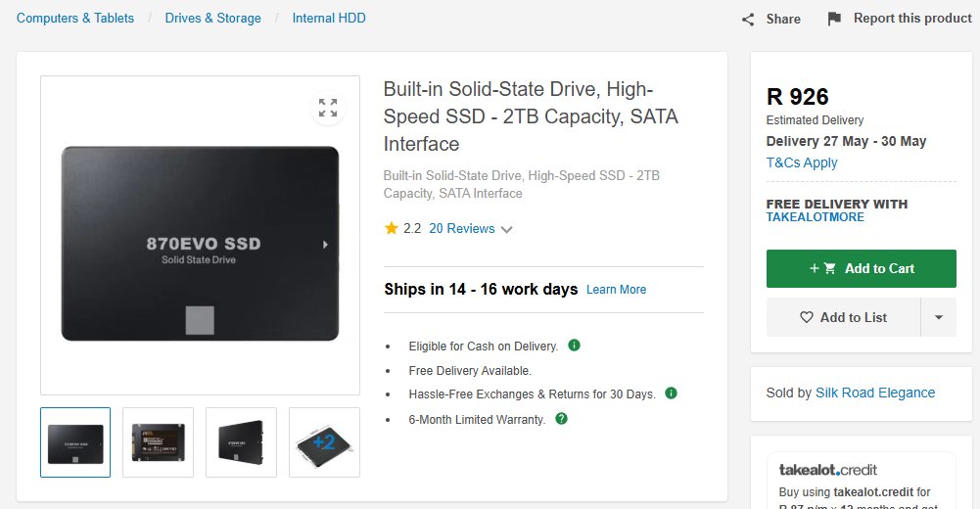Click Learn More about shipping
This screenshot has height=509, width=980.
(616, 289)
